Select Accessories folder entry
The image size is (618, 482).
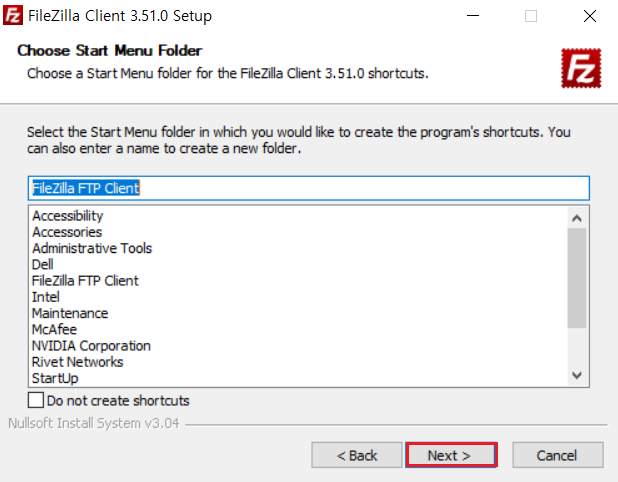click(x=66, y=232)
